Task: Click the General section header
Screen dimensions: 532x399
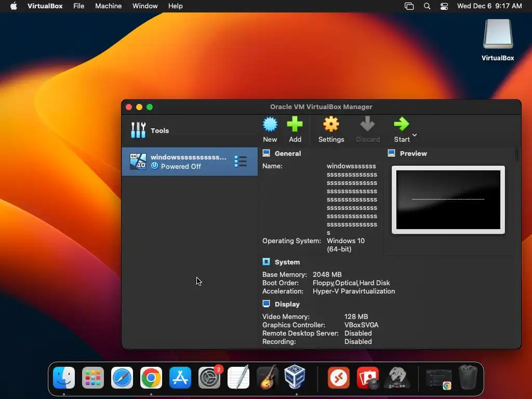Action: (288, 154)
